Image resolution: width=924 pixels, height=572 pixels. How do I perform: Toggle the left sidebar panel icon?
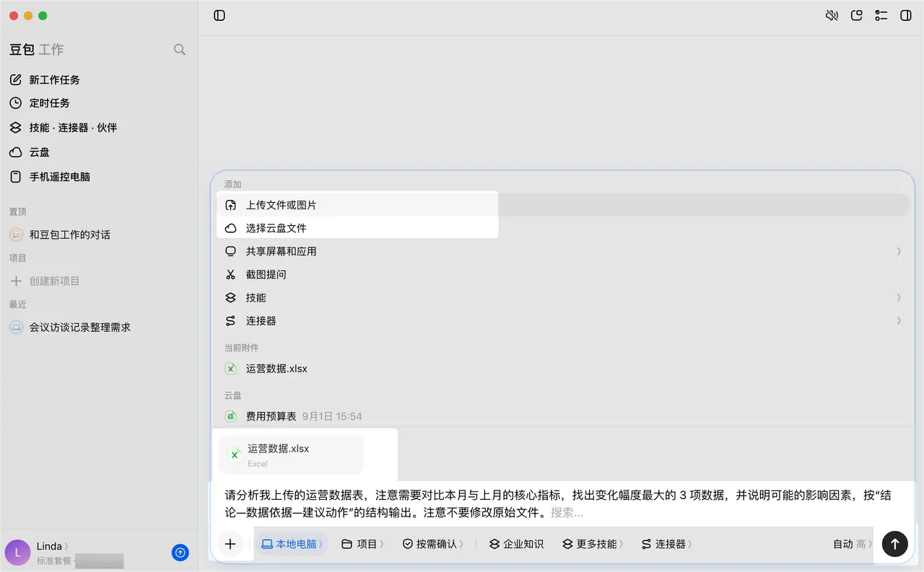point(219,15)
